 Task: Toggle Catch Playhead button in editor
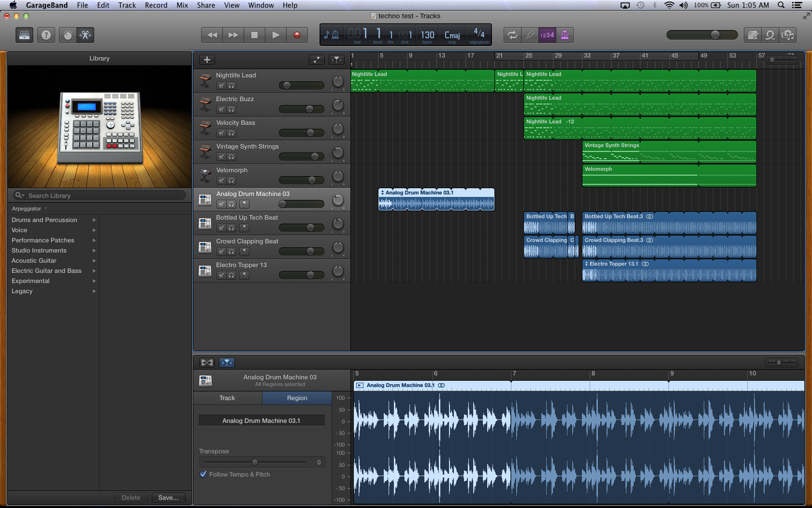(x=227, y=362)
